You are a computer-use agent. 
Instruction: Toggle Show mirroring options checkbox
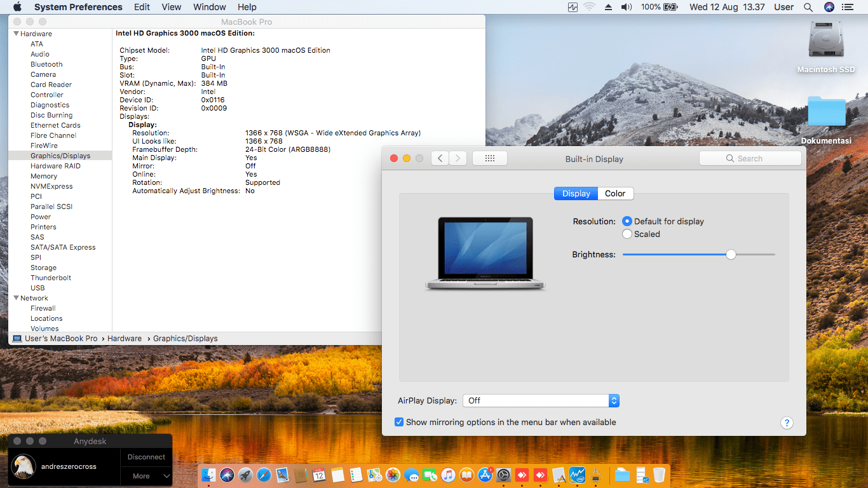(399, 422)
